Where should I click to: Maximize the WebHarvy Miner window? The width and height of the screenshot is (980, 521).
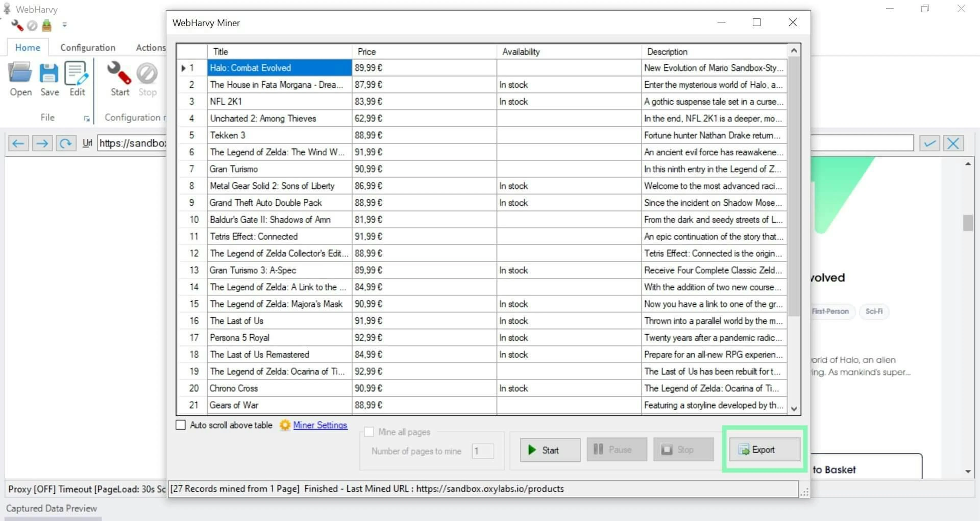coord(756,22)
